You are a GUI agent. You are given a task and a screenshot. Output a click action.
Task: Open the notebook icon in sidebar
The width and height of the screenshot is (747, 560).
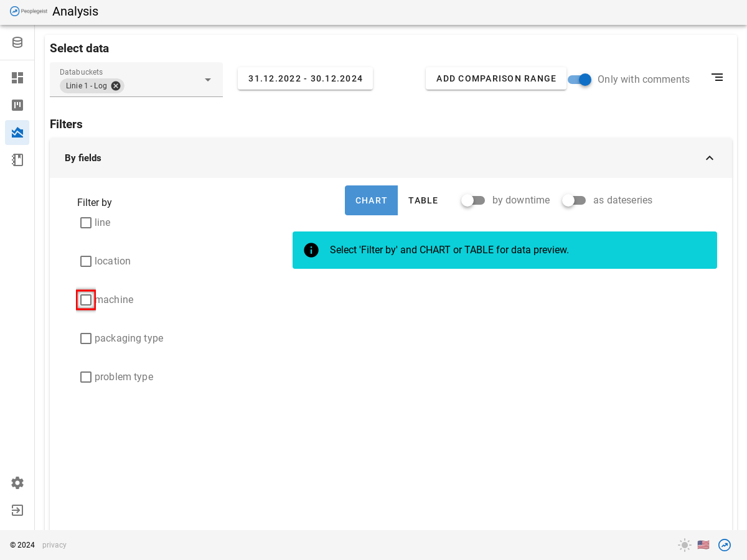(x=17, y=160)
